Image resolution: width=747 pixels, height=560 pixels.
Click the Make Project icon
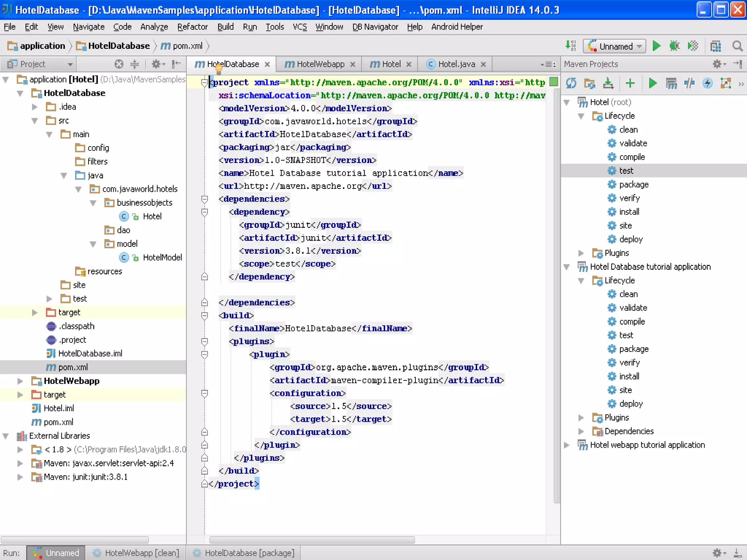pyautogui.click(x=570, y=46)
